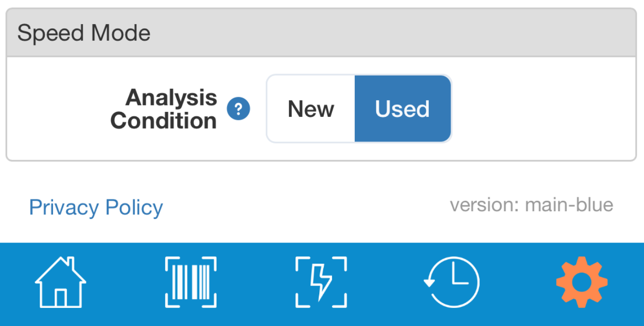
Task: Open the barcode scanner icon
Action: click(x=191, y=282)
